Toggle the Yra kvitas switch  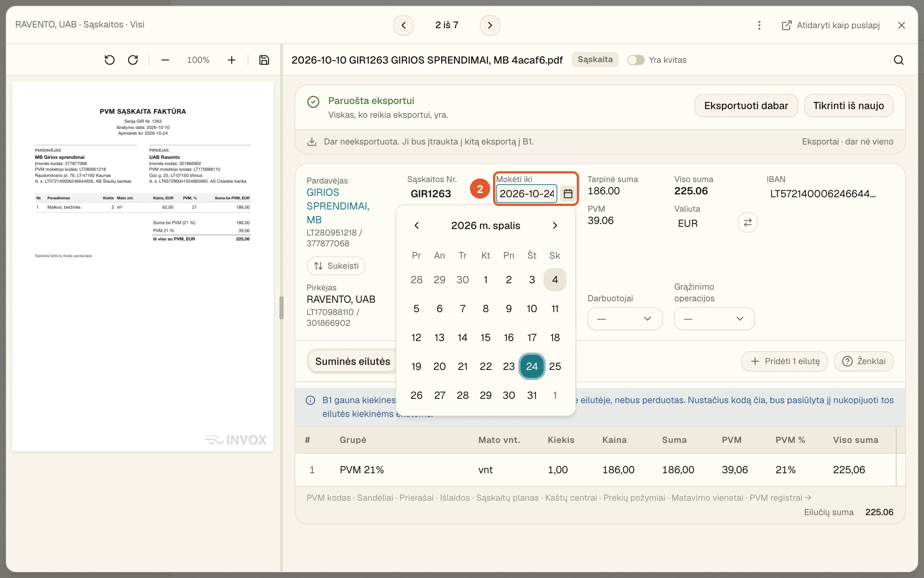636,60
